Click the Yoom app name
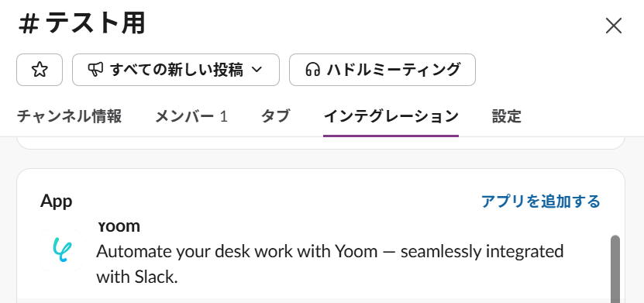Image resolution: width=644 pixels, height=303 pixels. [119, 226]
